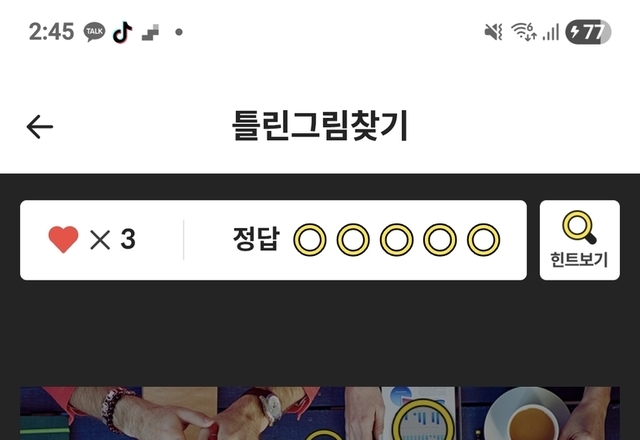Tap the yellow circle on the chart
The image size is (640, 440).
[x=423, y=420]
